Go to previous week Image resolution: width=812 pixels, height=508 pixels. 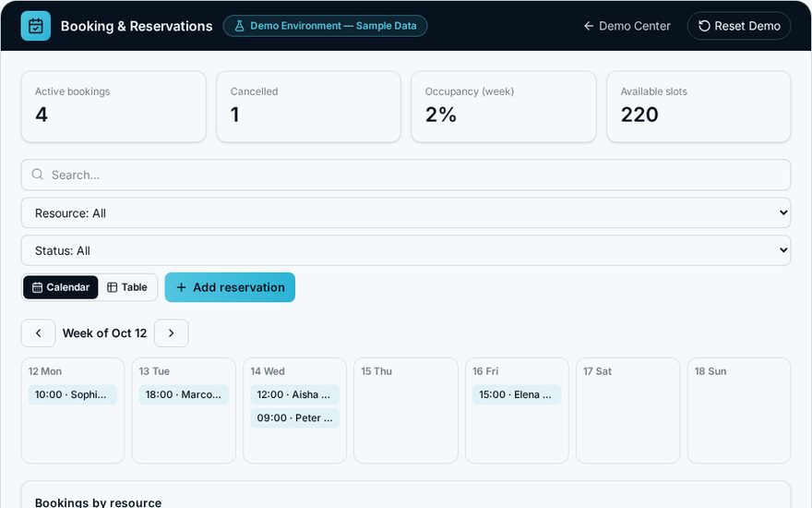coord(39,333)
